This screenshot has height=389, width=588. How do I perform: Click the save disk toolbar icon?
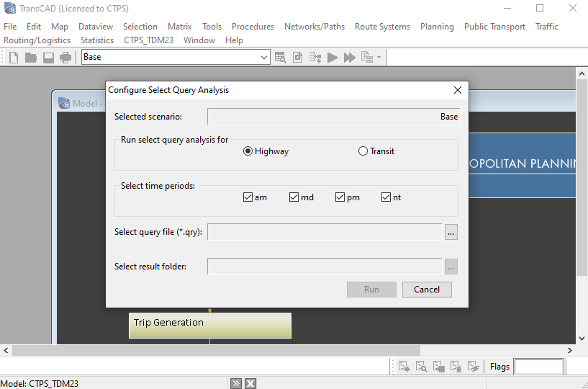pos(48,58)
